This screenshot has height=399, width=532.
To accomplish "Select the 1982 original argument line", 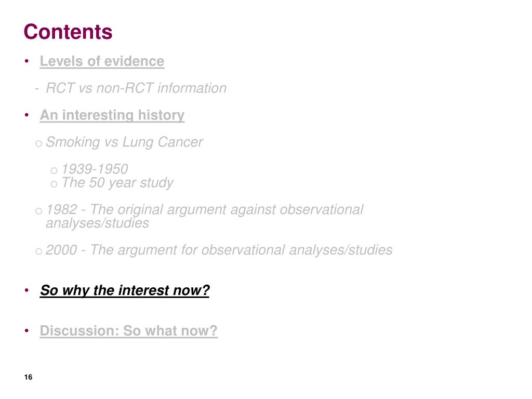I will (205, 216).
